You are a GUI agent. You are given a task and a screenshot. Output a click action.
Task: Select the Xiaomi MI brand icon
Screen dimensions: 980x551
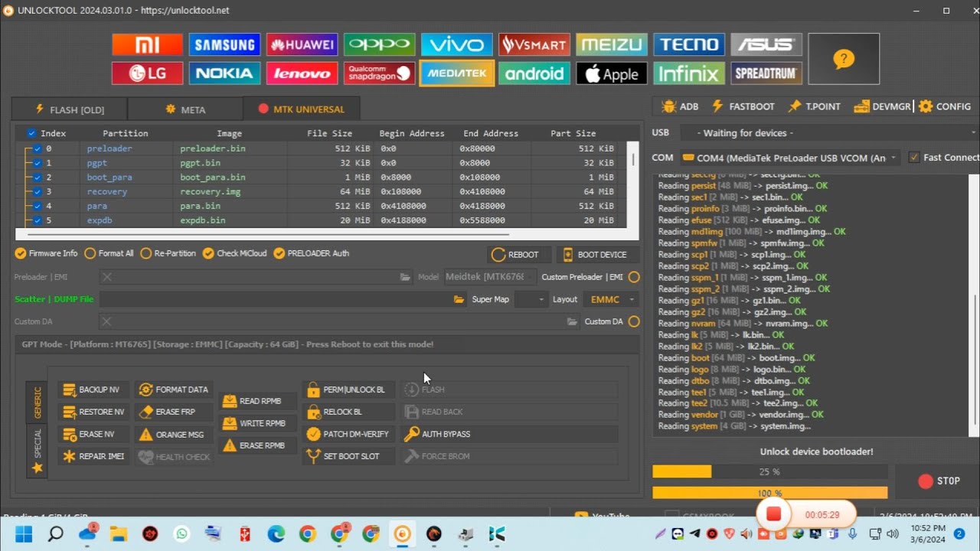[x=147, y=44]
